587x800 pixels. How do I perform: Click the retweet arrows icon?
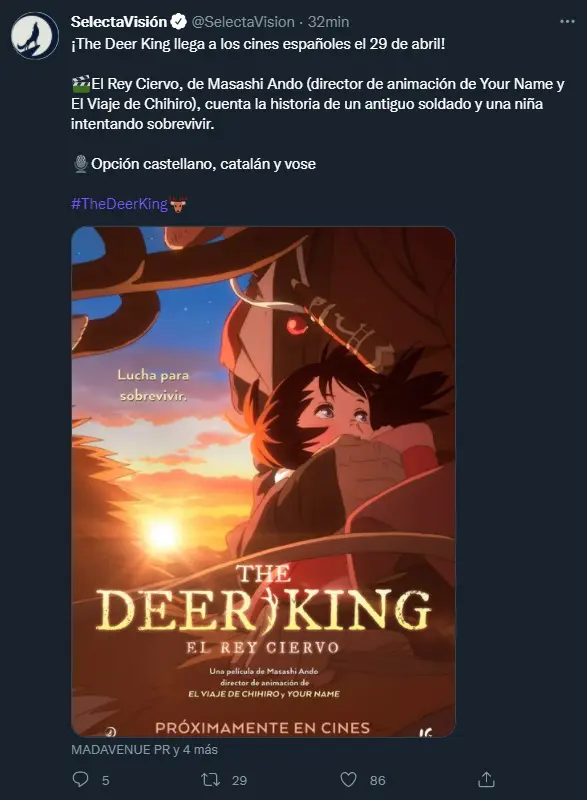tap(210, 779)
